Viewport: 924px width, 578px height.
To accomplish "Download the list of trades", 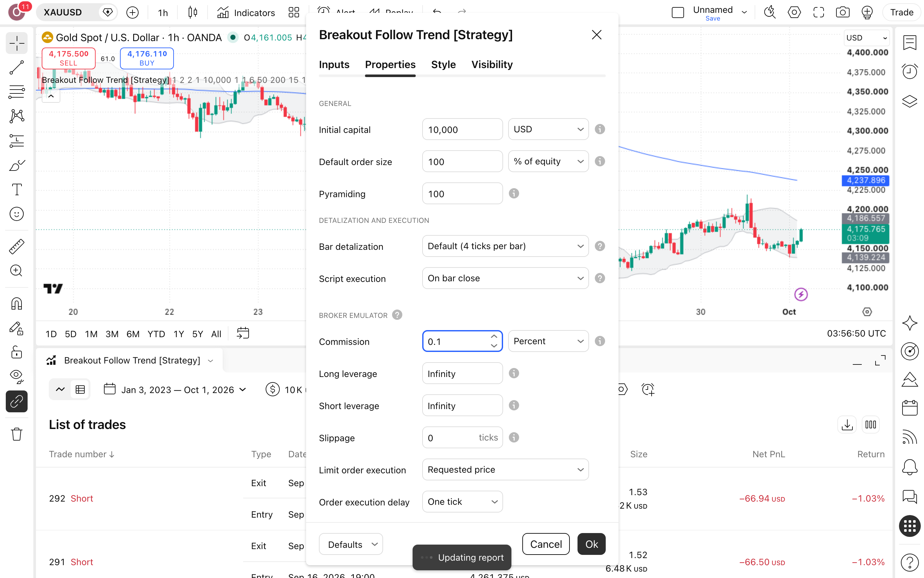I will 847,424.
